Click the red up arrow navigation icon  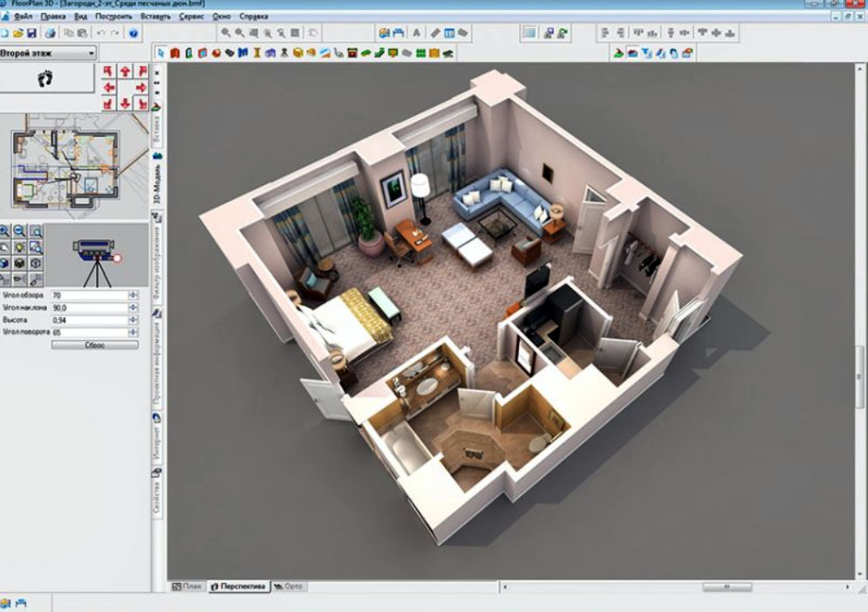tap(125, 71)
